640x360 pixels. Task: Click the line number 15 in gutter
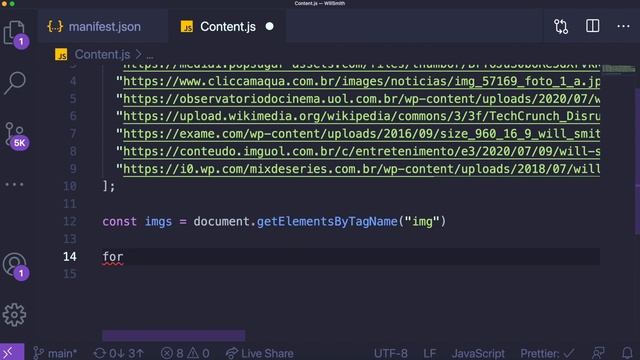click(70, 274)
